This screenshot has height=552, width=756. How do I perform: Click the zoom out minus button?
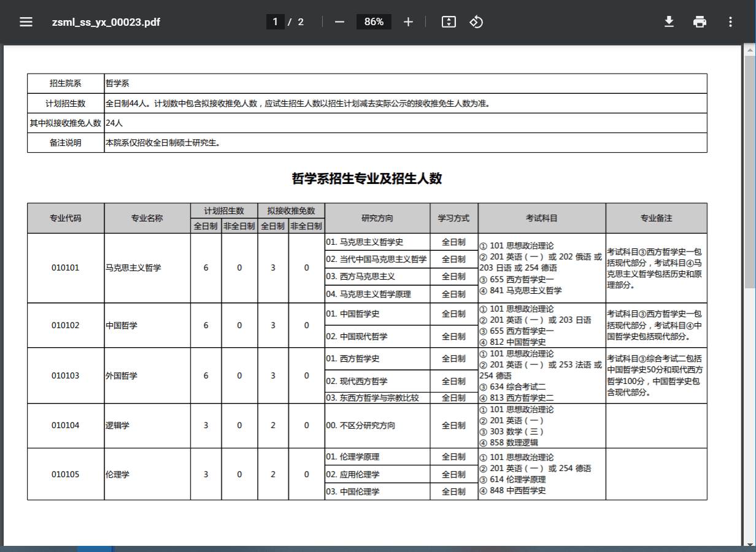pos(339,22)
